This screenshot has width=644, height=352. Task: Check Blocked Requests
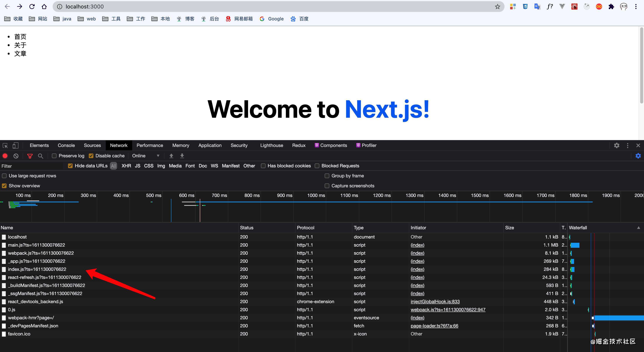pyautogui.click(x=317, y=166)
